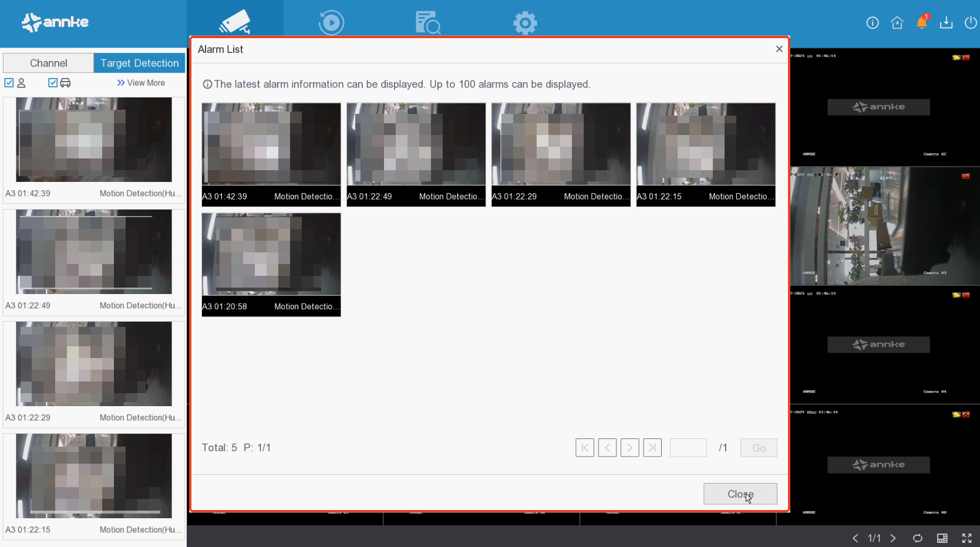Select sidebar detection snapshot A3 01:22:49

tap(94, 262)
